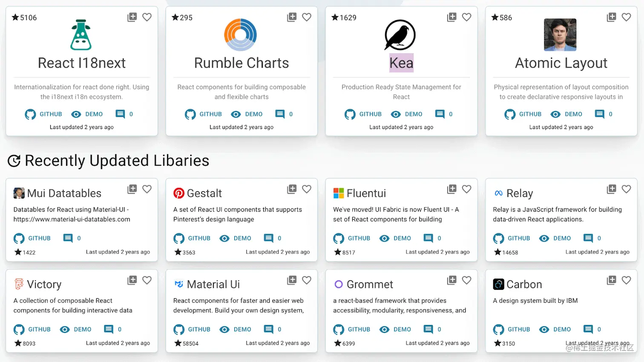The image size is (644, 362).
Task: View the Fluentui demo
Action: (395, 238)
